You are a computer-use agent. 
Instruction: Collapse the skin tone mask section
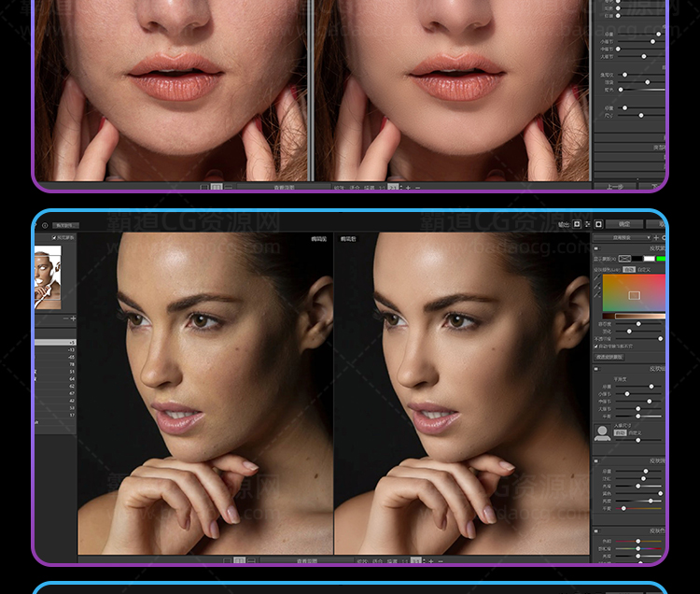click(596, 248)
